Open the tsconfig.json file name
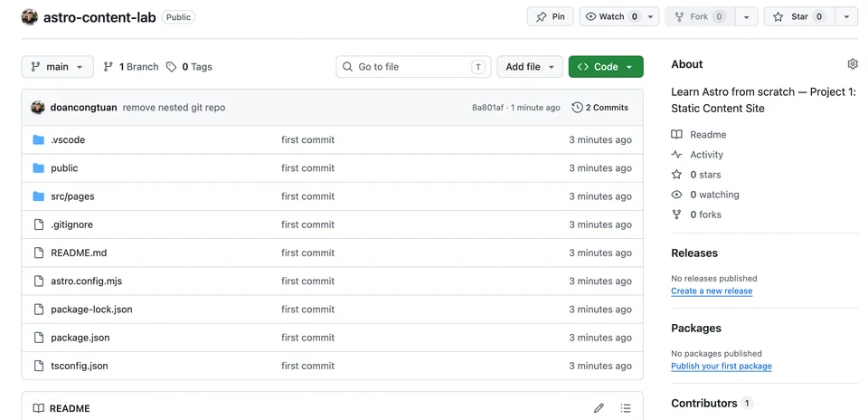Viewport: 868px width, 420px height. point(80,366)
